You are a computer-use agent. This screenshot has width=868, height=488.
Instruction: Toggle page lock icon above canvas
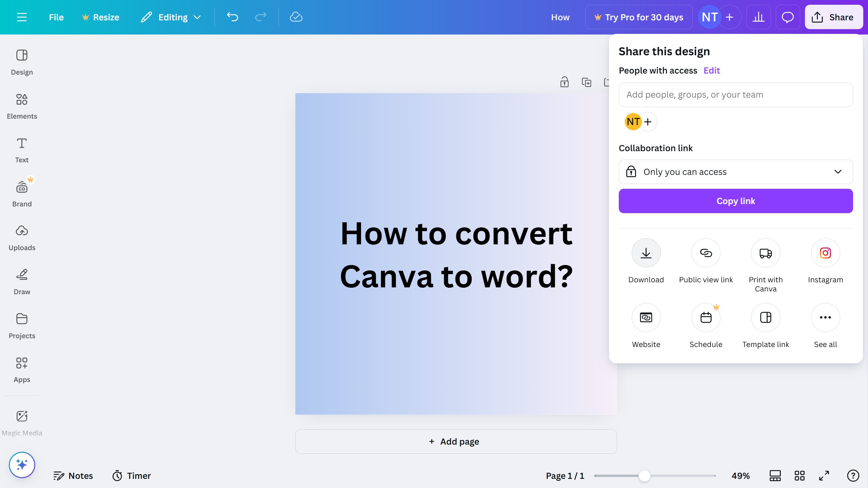pyautogui.click(x=564, y=82)
